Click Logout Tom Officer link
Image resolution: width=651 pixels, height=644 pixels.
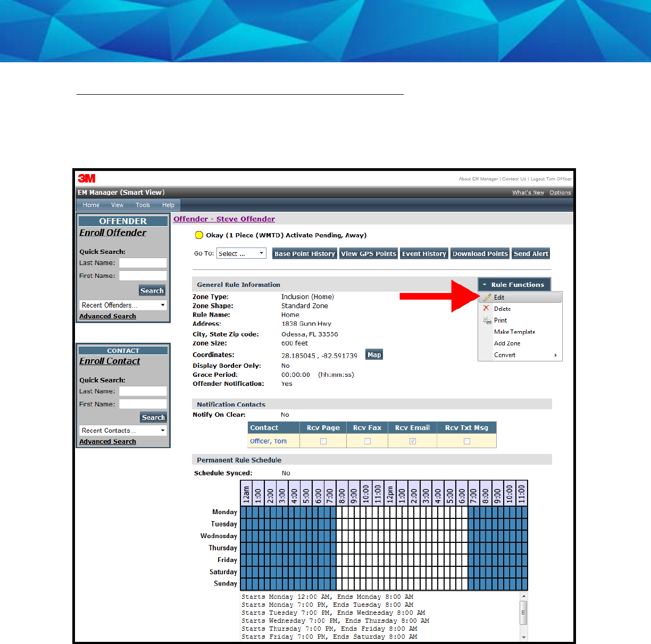click(x=551, y=179)
